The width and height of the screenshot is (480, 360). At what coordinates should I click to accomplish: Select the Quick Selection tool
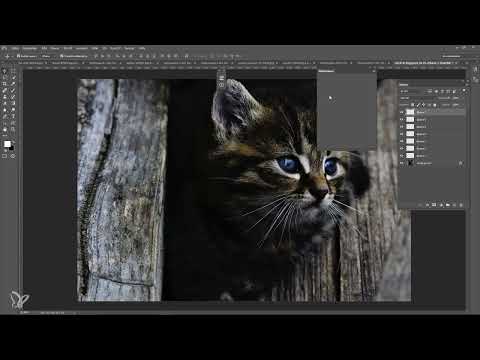13,77
